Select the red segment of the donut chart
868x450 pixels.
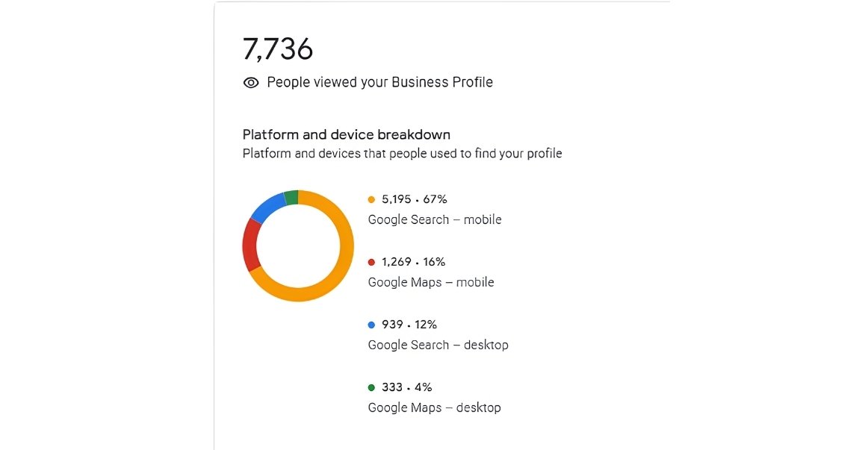pyautogui.click(x=251, y=246)
